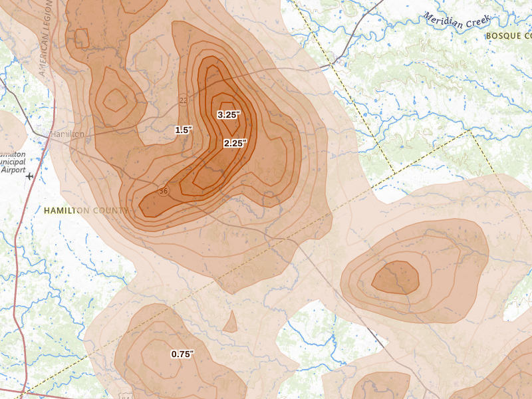Viewport: 532px width, 399px height.
Task: Click the Hamilton town label
Action: tap(67, 134)
